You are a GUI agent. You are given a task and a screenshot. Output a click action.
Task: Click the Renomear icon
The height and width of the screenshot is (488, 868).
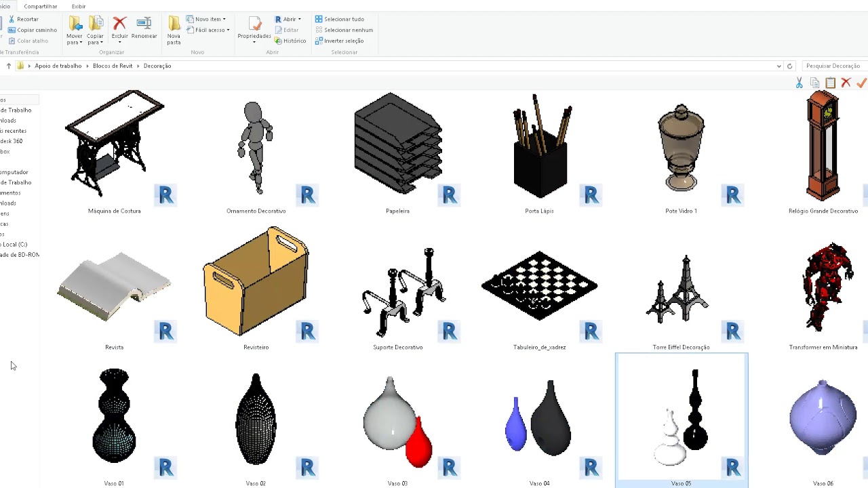(x=144, y=24)
